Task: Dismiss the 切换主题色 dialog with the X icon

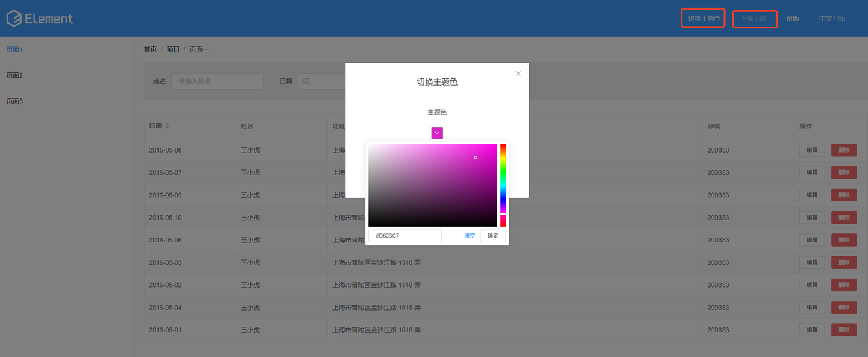Action: coord(518,73)
